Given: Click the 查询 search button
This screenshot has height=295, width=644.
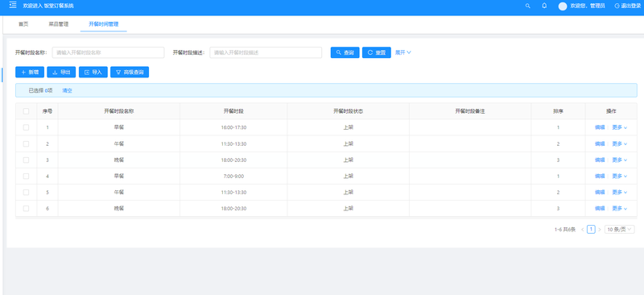Looking at the screenshot, I should coord(345,52).
